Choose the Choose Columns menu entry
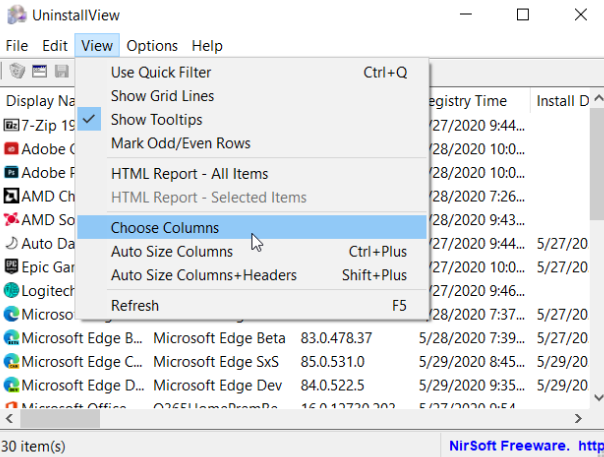 pyautogui.click(x=252, y=227)
